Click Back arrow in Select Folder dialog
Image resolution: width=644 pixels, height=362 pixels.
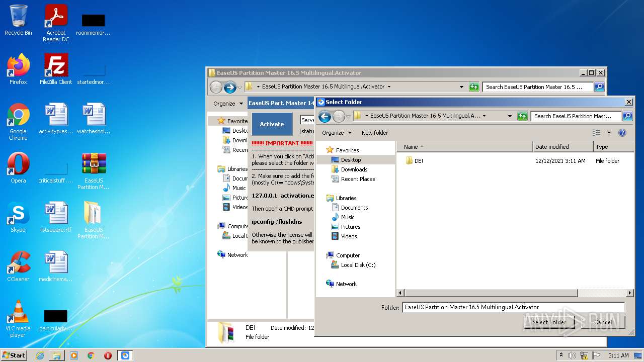pos(325,116)
